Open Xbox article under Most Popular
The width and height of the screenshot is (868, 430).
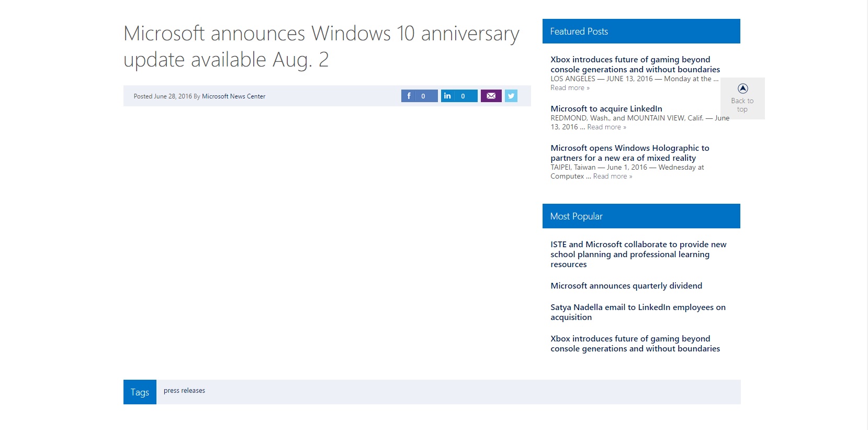(635, 344)
